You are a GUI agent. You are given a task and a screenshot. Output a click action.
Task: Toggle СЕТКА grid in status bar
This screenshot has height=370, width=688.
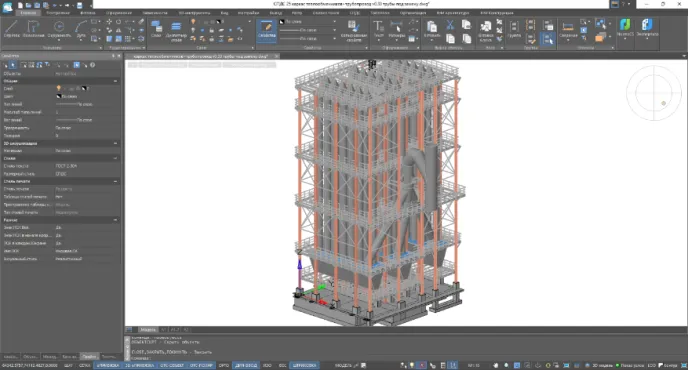(x=85, y=365)
